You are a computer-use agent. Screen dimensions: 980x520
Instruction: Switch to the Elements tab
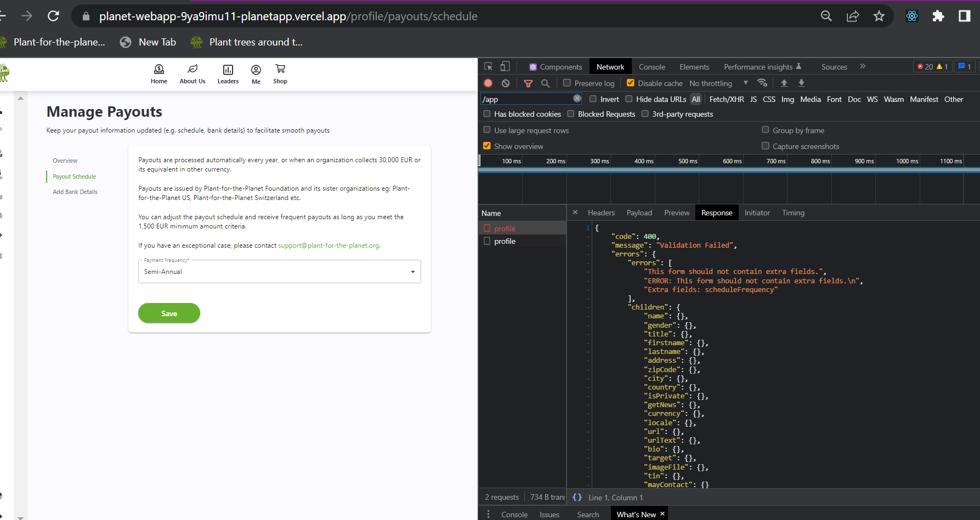point(694,67)
